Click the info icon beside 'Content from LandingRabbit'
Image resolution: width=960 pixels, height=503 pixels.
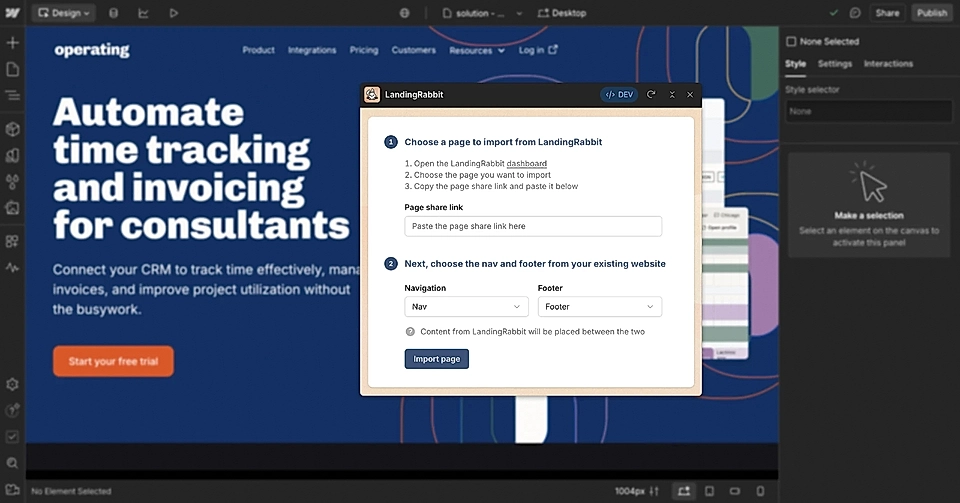coord(410,332)
